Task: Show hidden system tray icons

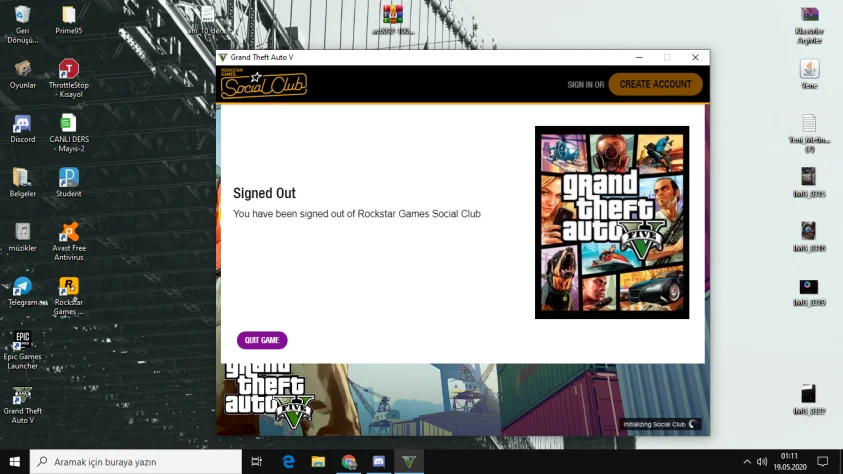Action: point(747,462)
